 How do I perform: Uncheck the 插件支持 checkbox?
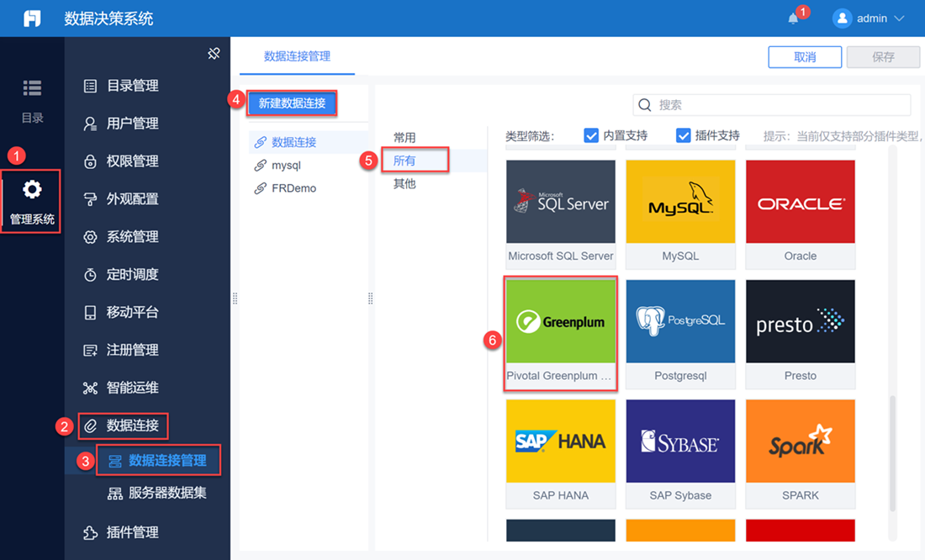coord(683,135)
